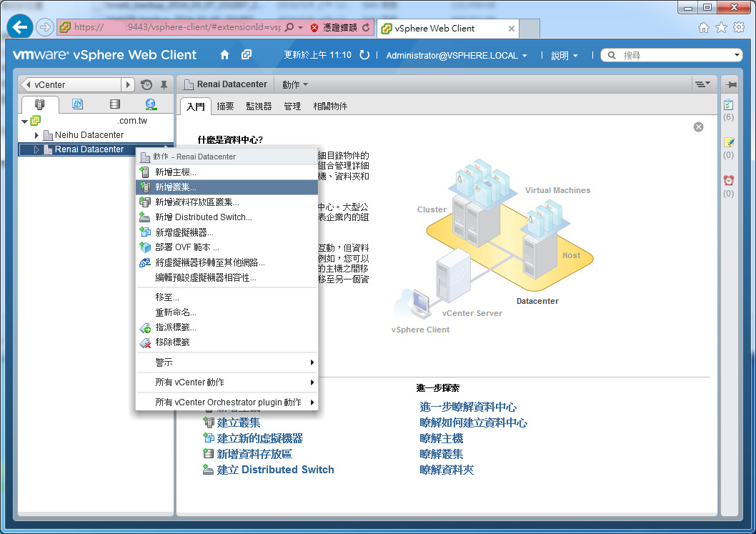
Task: Switch to the VMs and Templates view icon
Action: (x=77, y=104)
